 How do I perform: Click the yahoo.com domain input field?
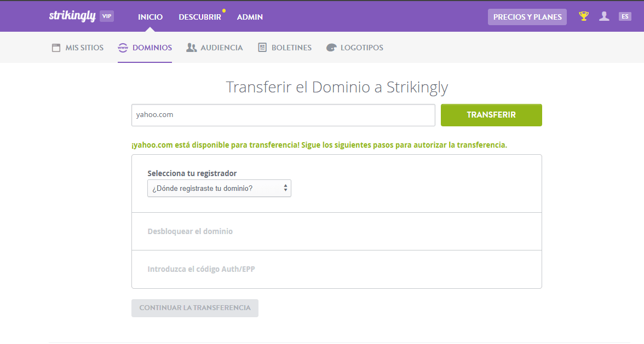click(283, 115)
